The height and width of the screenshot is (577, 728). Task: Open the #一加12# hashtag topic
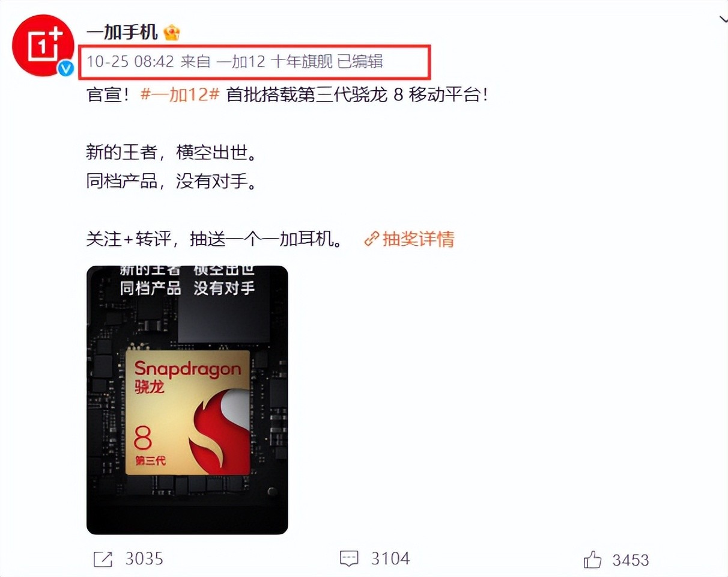point(180,95)
